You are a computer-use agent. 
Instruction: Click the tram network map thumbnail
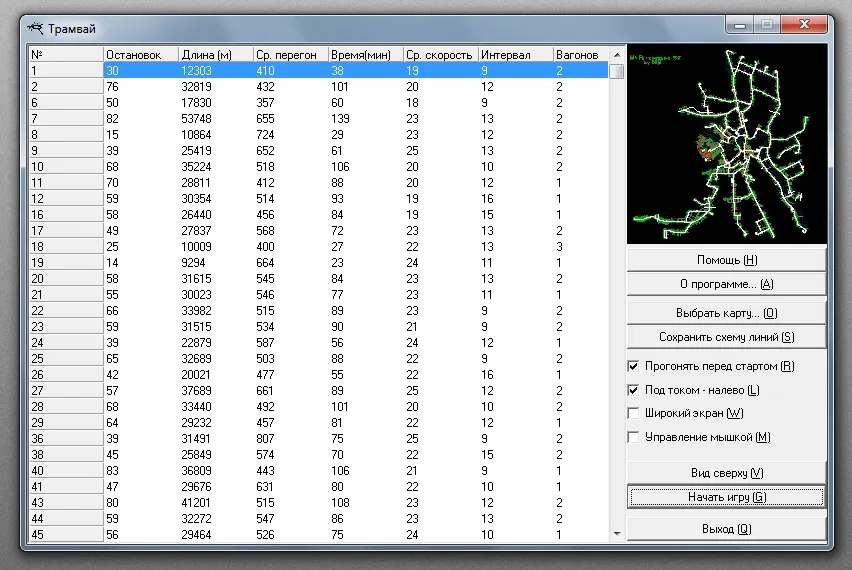(x=727, y=144)
